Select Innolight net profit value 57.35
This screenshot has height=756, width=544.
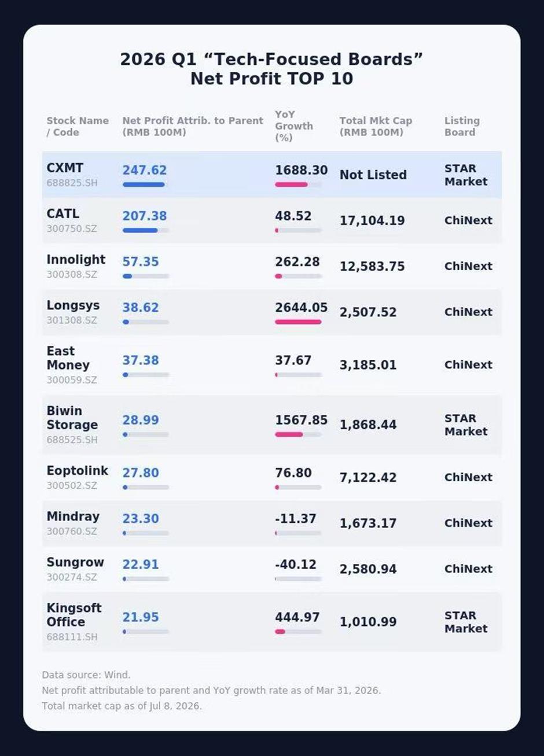(140, 261)
